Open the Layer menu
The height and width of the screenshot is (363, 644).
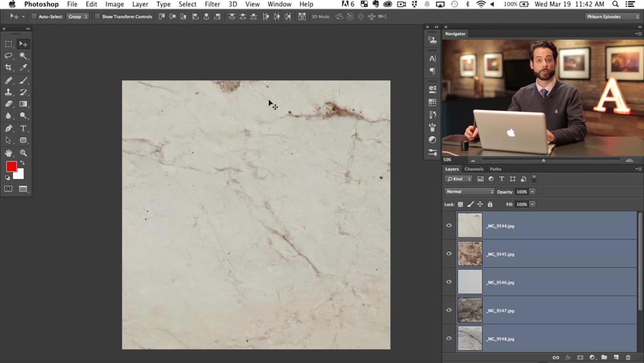click(x=140, y=4)
